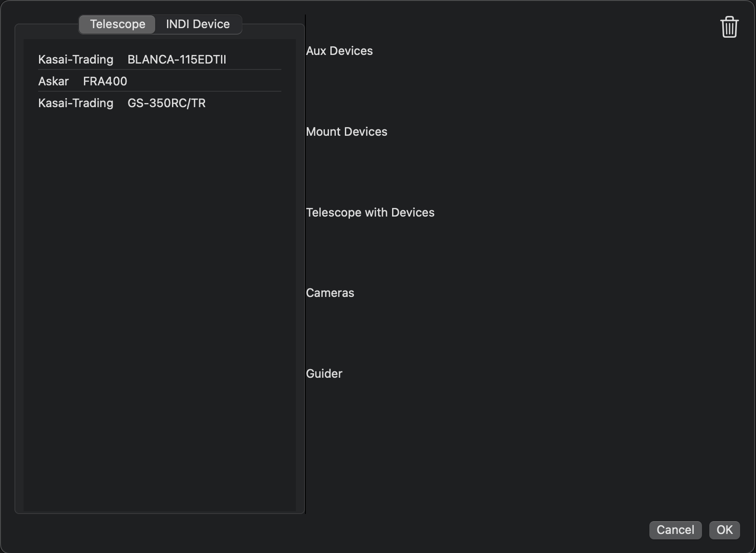Select the Askar FRA400 telescope row
The image size is (756, 553).
(x=160, y=81)
